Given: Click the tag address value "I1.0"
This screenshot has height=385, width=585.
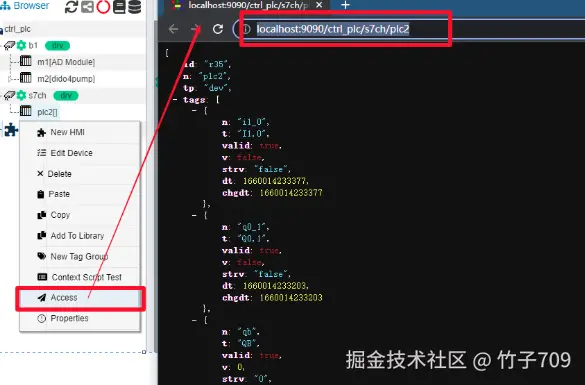Looking at the screenshot, I should click(x=251, y=134).
